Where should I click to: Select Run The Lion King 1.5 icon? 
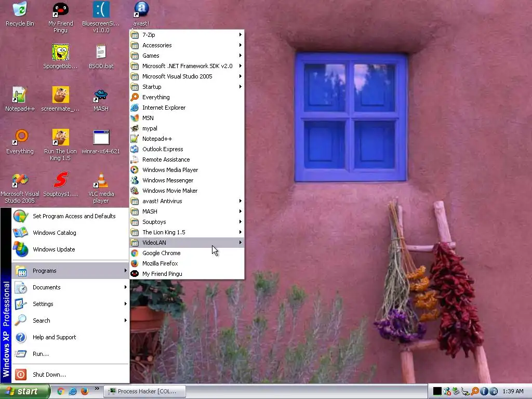[x=60, y=145]
